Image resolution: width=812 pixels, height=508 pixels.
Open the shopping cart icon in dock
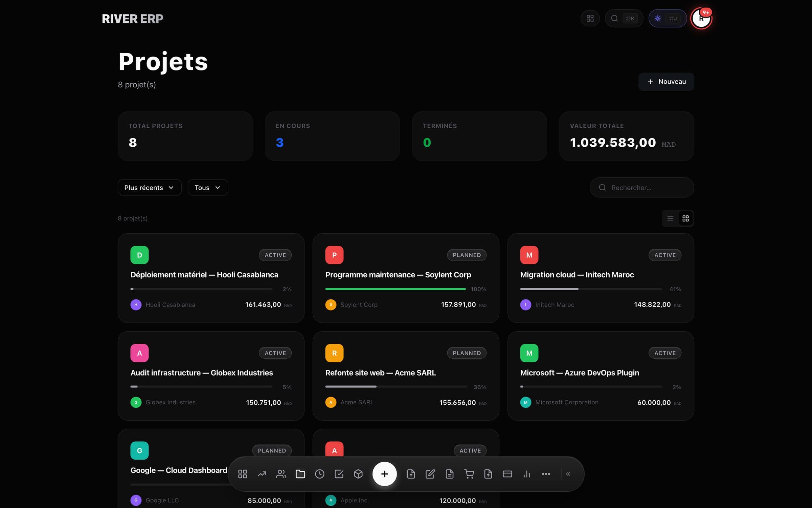pyautogui.click(x=469, y=474)
